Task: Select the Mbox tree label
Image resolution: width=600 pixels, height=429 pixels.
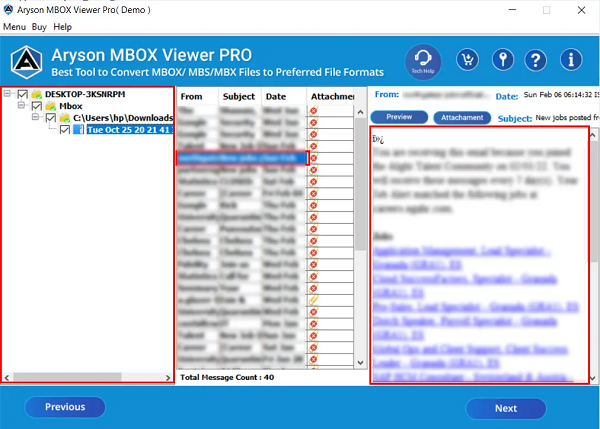Action: coord(71,106)
